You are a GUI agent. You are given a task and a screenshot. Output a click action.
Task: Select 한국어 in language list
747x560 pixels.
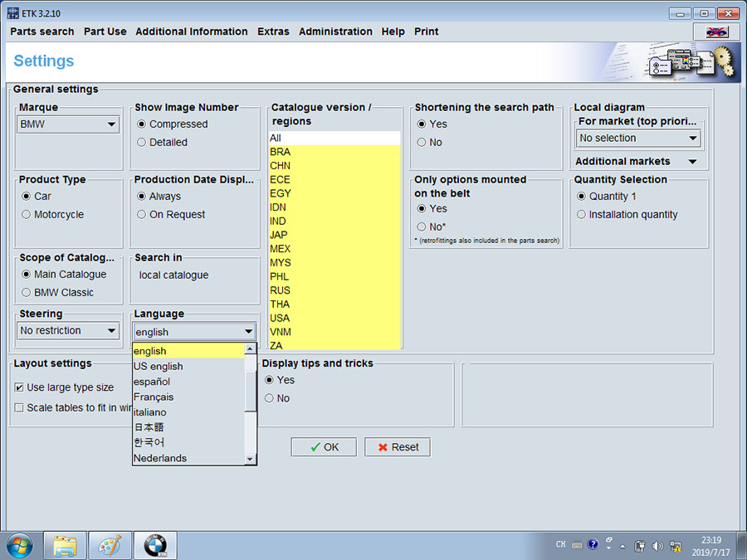point(188,443)
